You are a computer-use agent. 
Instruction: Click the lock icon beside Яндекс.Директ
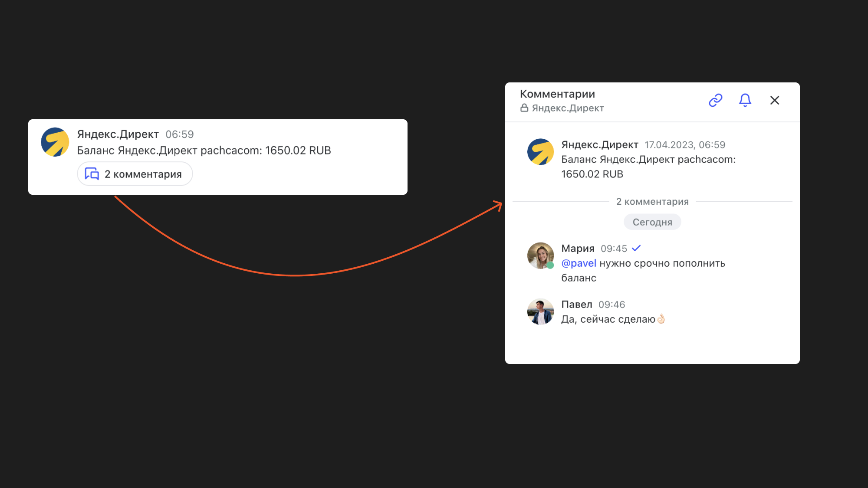(524, 108)
